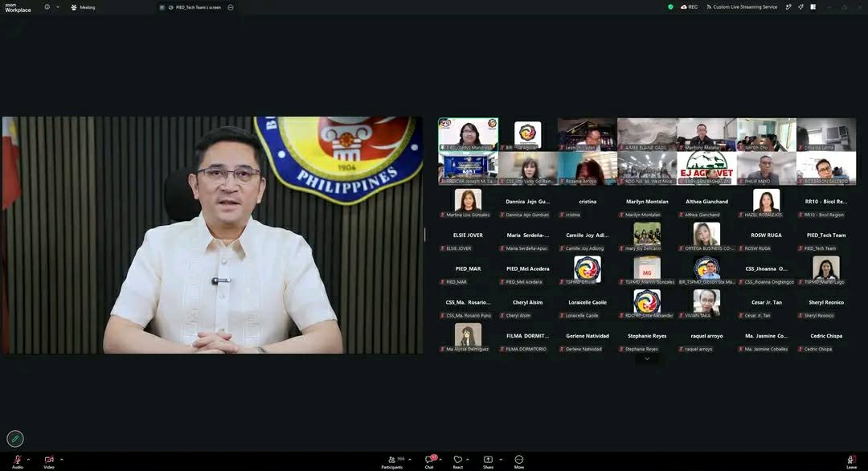Select the Ma Alyssa Delmiguez avatar tile
The height and width of the screenshot is (471, 868).
tap(468, 338)
